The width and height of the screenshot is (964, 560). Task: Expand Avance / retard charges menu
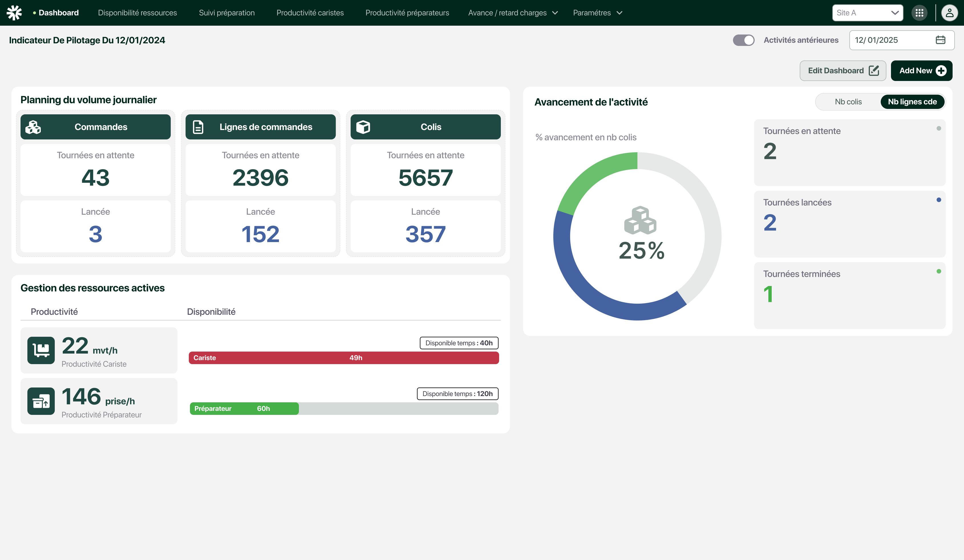(513, 13)
